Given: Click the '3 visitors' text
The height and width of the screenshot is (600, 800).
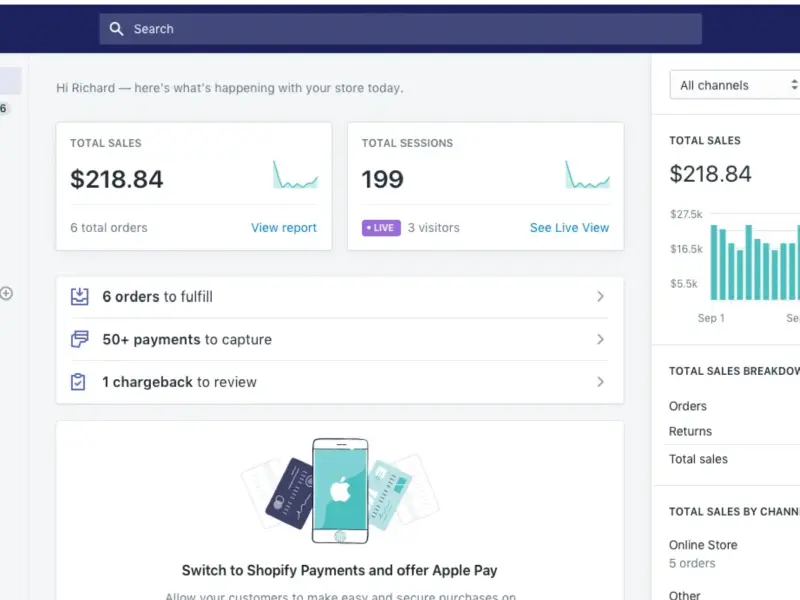Looking at the screenshot, I should click(x=434, y=228).
